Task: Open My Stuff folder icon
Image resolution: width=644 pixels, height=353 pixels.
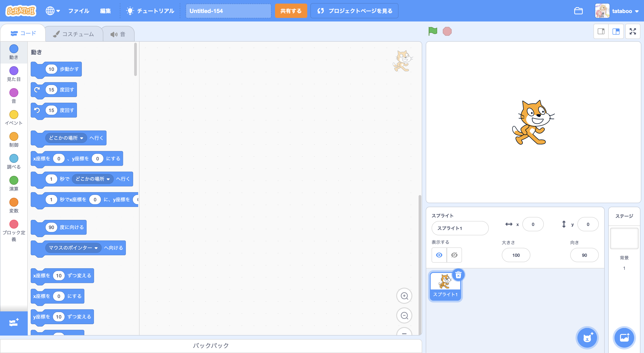Action: [x=578, y=11]
